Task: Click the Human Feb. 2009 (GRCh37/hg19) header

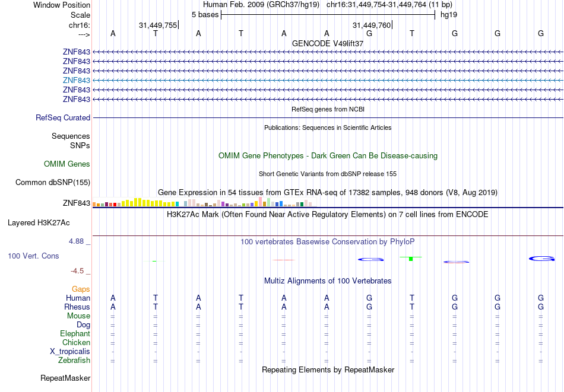Action: click(x=261, y=5)
